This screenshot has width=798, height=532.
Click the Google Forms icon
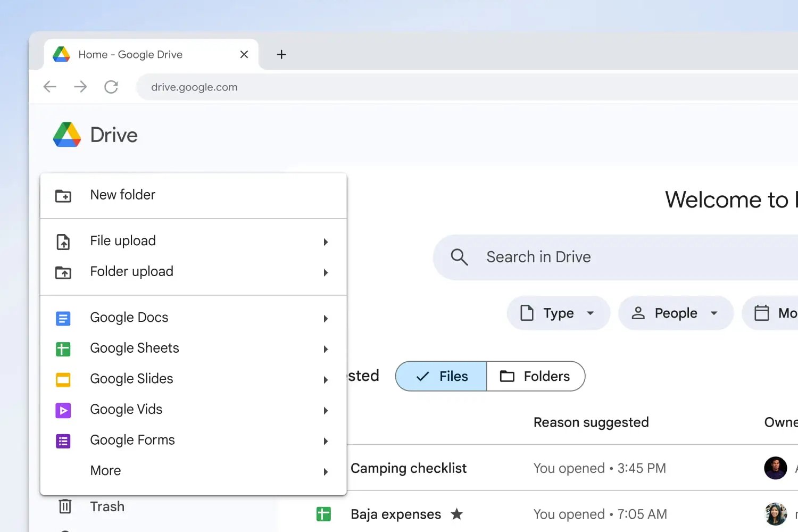click(x=63, y=441)
